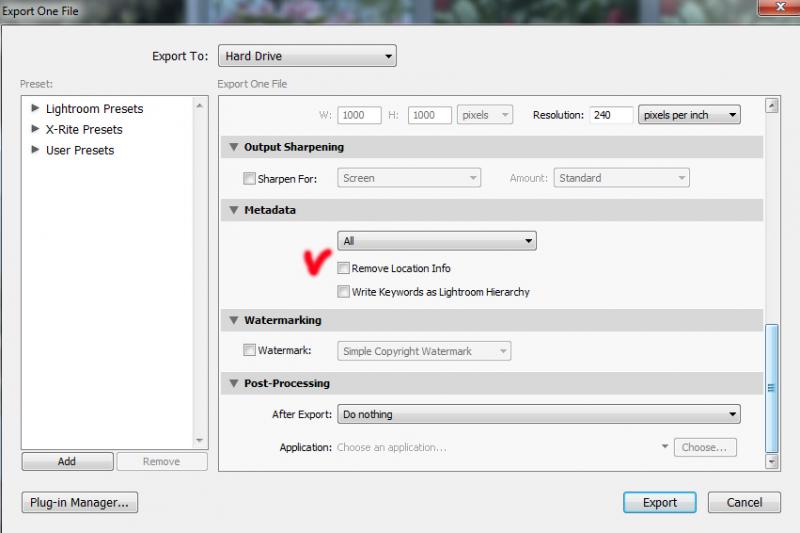Check Write Keywords as Lightroom Hierarchy
Screen dimensions: 800x533
point(343,292)
